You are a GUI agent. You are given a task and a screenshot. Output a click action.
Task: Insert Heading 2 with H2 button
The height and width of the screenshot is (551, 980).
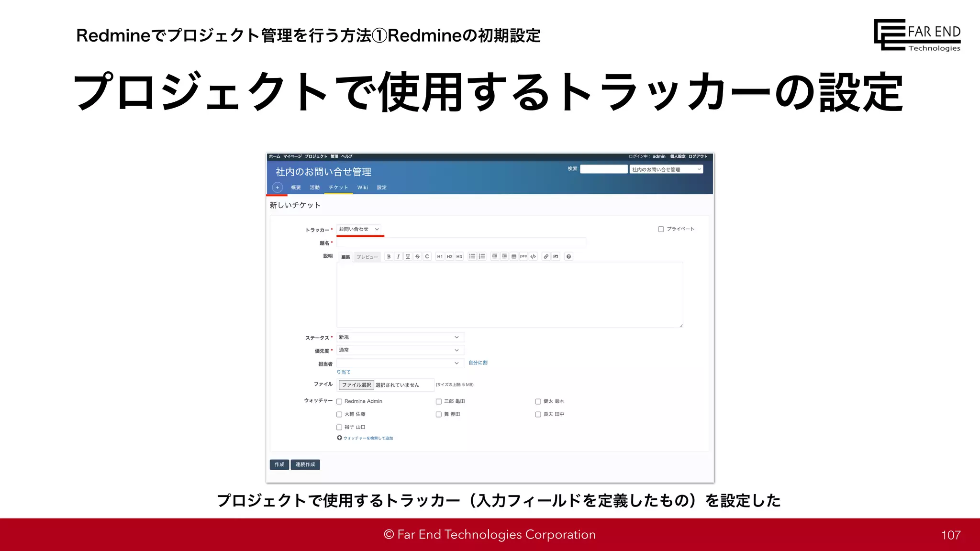point(449,256)
